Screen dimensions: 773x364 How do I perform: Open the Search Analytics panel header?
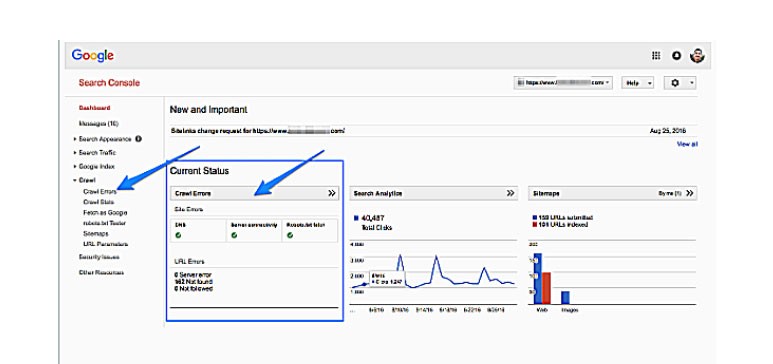(434, 193)
